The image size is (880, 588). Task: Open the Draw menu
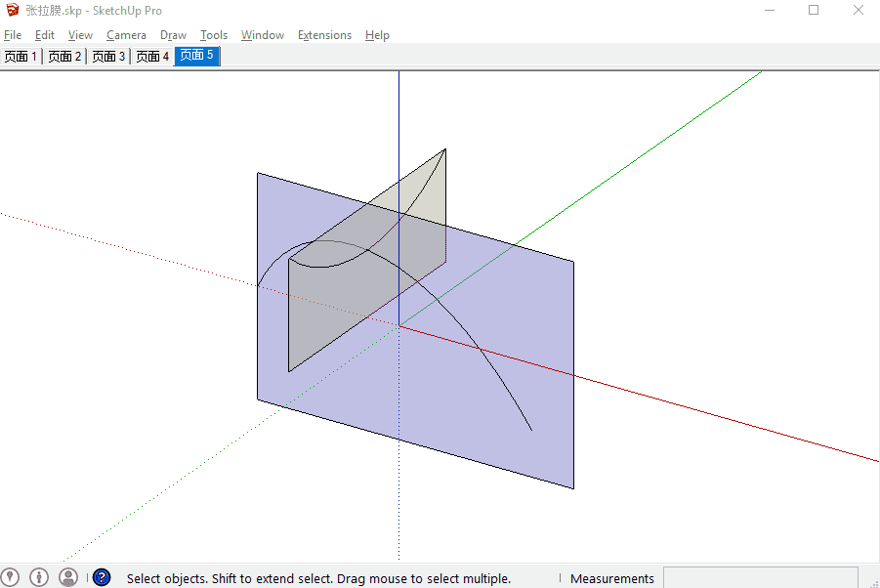tap(173, 35)
